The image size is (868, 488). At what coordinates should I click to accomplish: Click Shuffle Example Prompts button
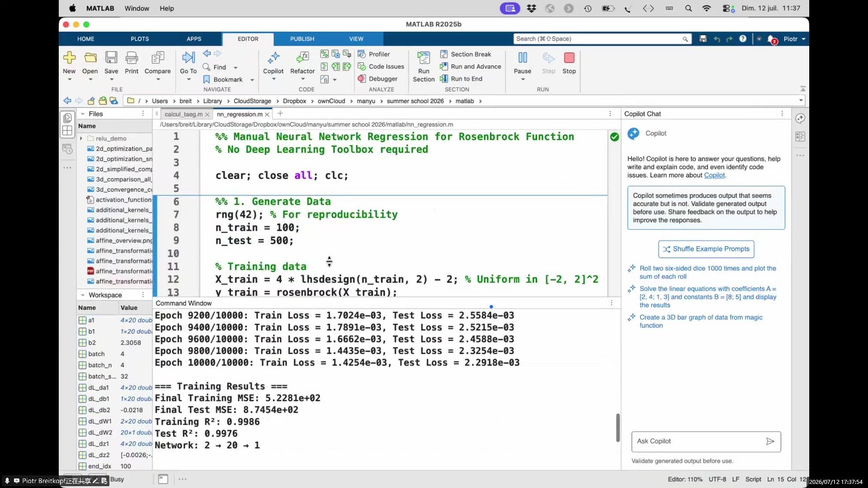pos(706,249)
